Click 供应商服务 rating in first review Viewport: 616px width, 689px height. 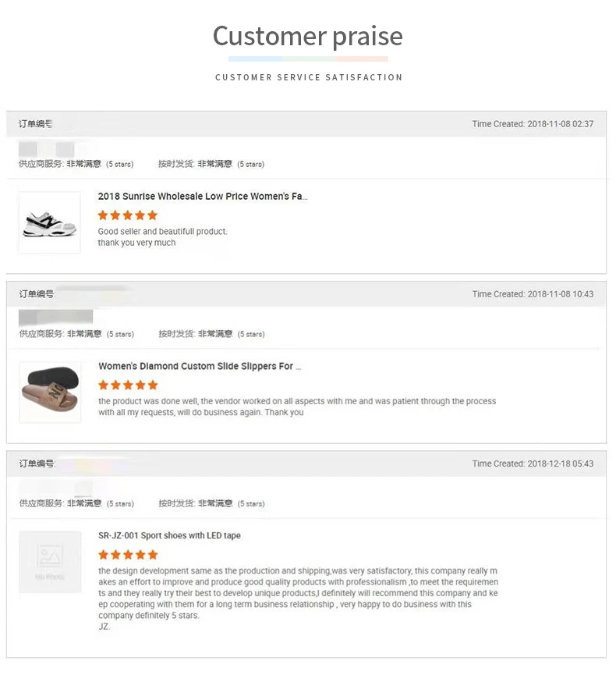(x=76, y=164)
